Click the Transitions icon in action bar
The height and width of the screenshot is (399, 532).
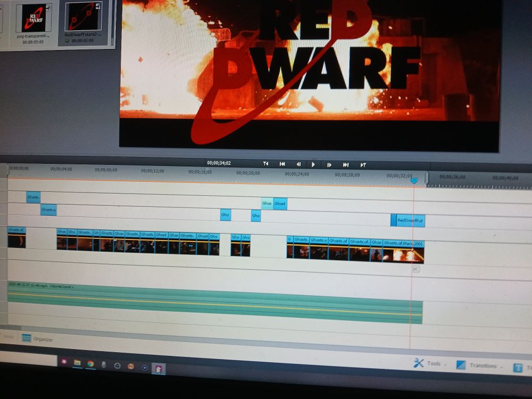coord(461,365)
